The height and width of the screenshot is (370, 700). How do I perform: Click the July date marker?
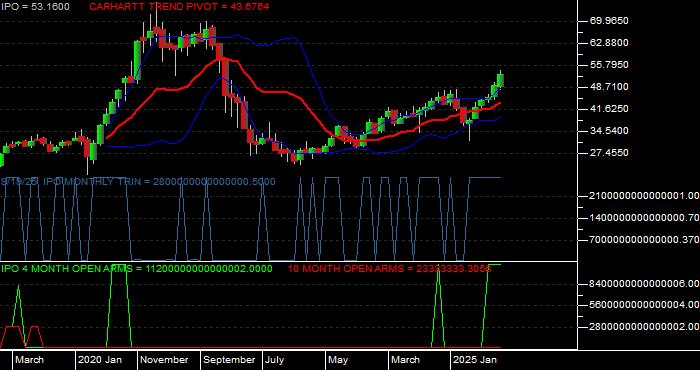point(275,360)
